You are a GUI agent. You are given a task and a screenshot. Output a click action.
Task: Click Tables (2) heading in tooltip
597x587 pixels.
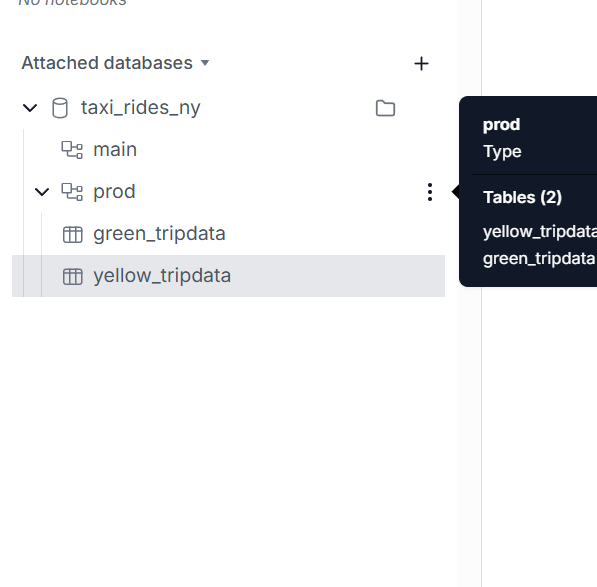point(522,198)
